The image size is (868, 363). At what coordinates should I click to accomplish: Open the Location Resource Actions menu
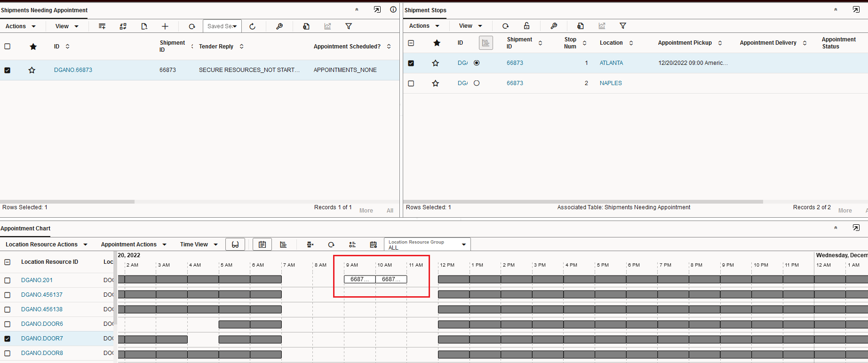click(x=46, y=245)
